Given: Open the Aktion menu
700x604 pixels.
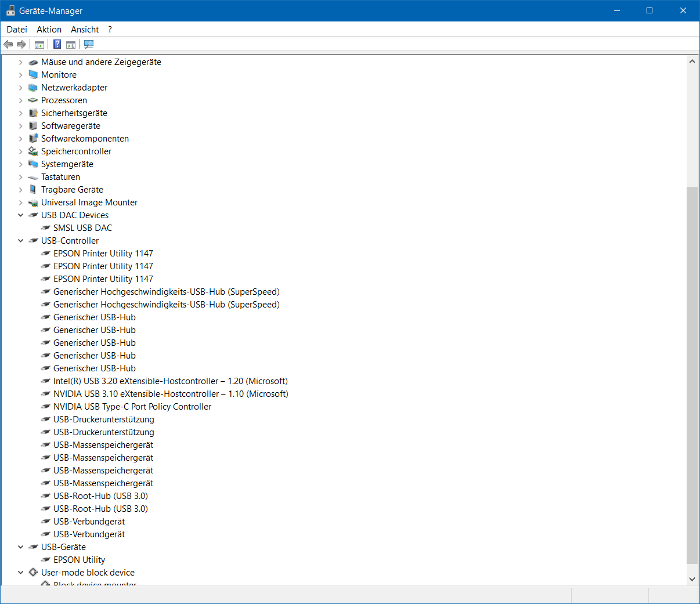Looking at the screenshot, I should coord(49,30).
